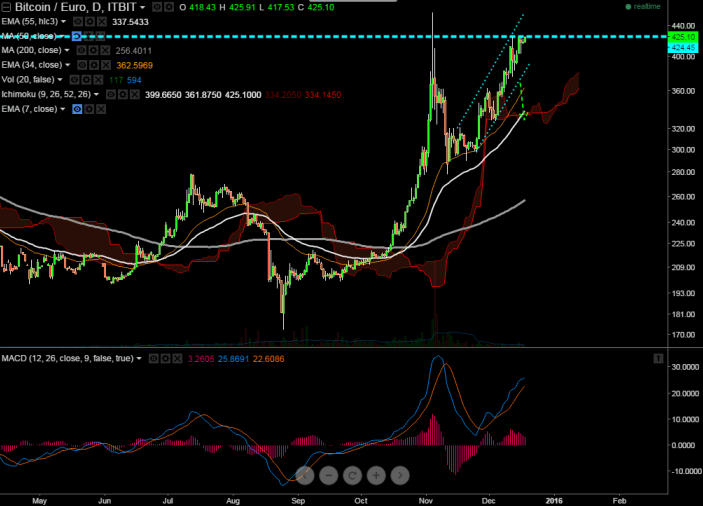Click the MA (200, close) label
Image resolution: width=703 pixels, height=506 pixels.
coord(31,50)
